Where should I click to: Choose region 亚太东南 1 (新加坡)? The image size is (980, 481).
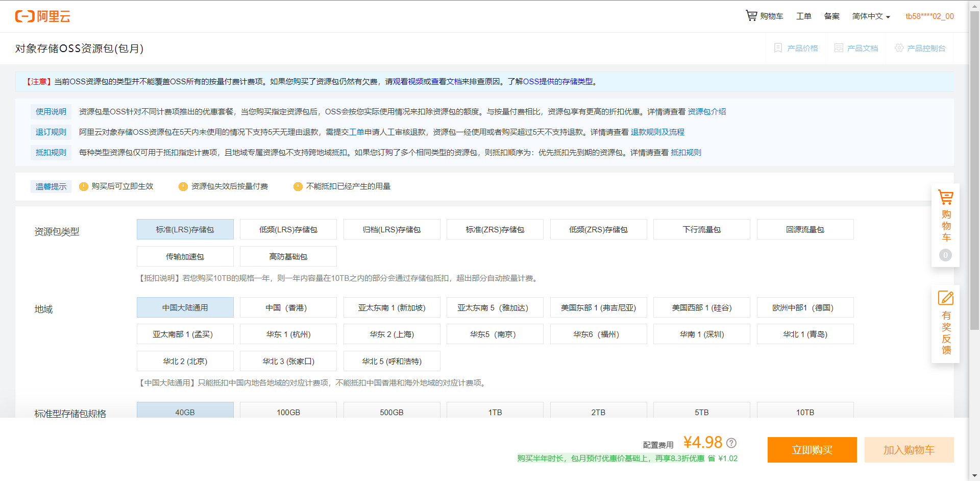coord(392,307)
